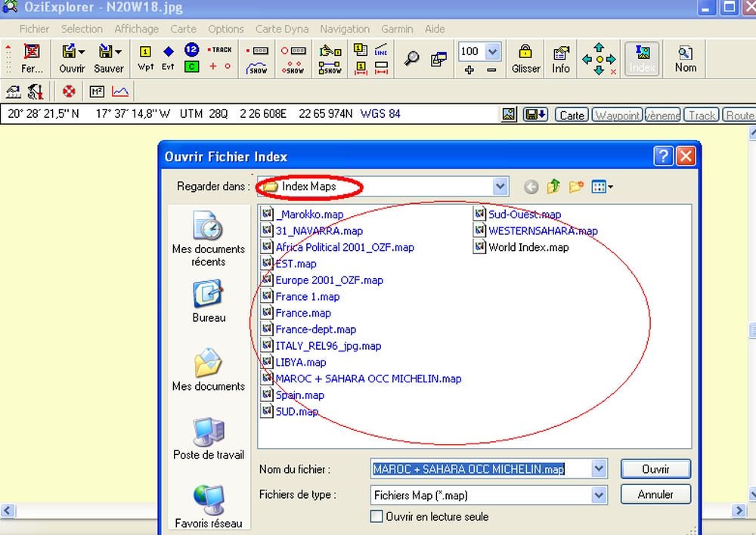Create new folder icon in dialog
Image resolution: width=756 pixels, height=535 pixels.
click(x=576, y=187)
